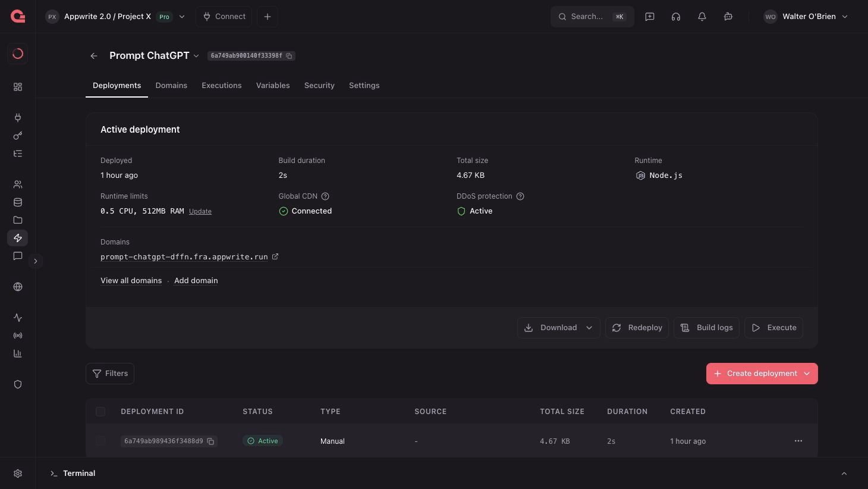Click the Node.js runtime value
Screen dimensions: 868x489
(666, 175)
